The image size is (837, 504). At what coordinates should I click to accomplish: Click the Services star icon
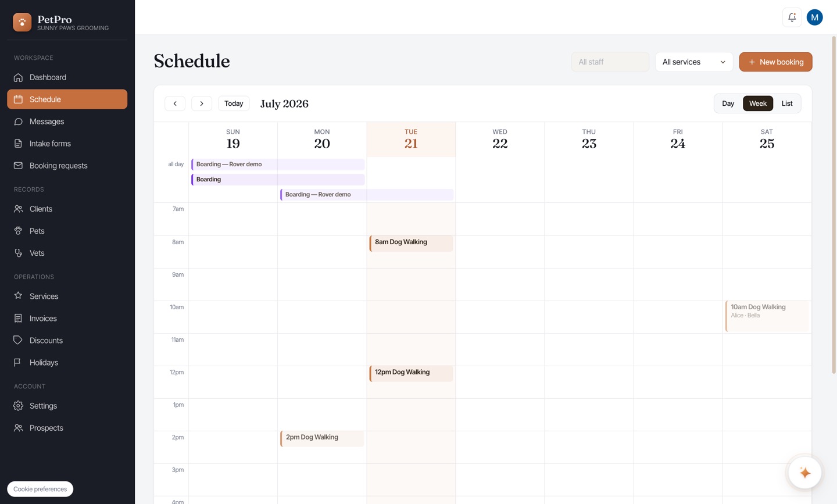[x=18, y=296]
